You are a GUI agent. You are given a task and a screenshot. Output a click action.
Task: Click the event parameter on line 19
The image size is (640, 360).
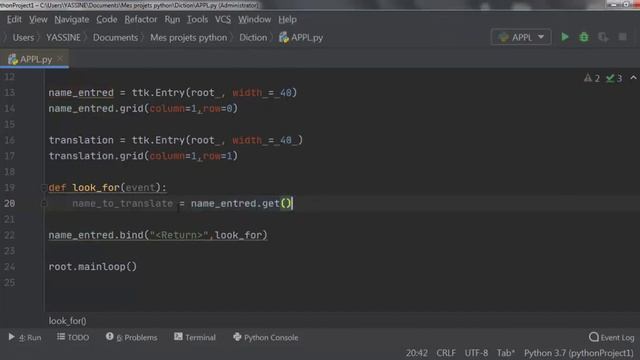[140, 187]
